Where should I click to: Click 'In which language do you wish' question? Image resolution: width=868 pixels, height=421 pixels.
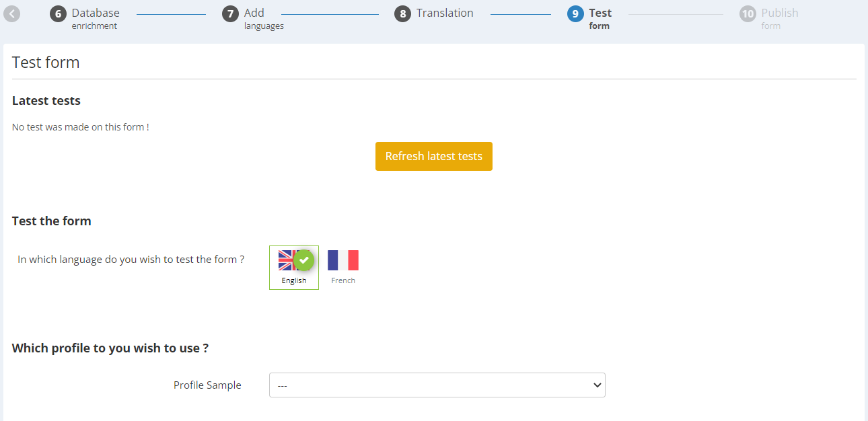131,260
